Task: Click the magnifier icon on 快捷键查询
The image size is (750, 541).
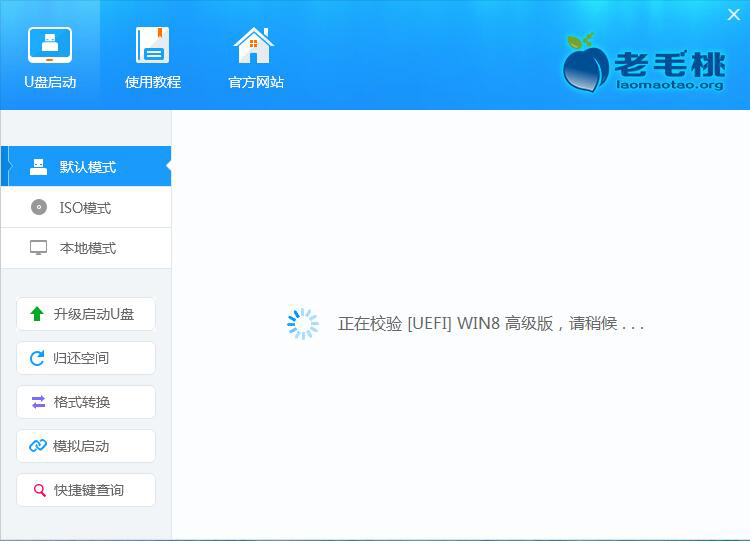Action: (x=39, y=490)
